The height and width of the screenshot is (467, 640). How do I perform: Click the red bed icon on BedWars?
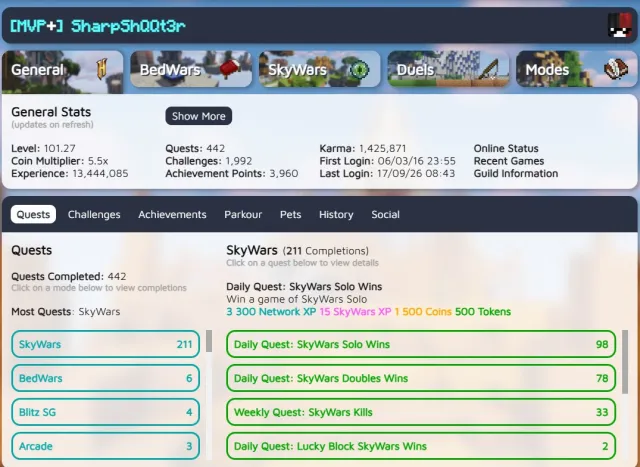coord(230,69)
